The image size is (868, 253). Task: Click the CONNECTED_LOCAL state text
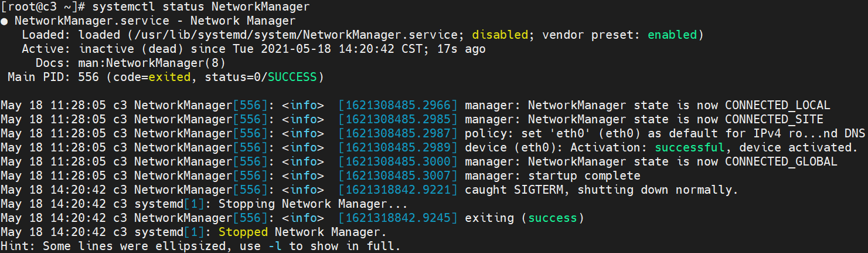point(777,105)
